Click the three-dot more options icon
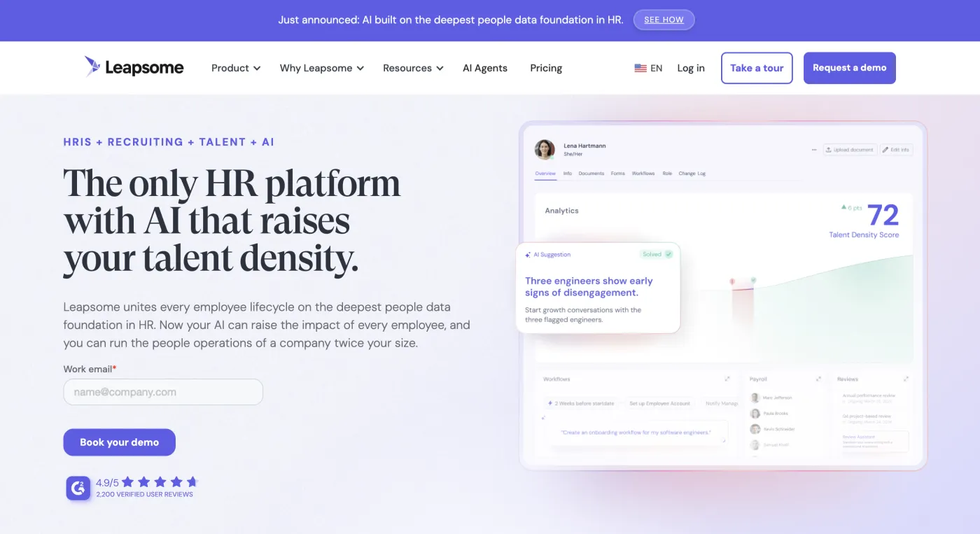Screen dimensions: 980x534 click(x=814, y=150)
